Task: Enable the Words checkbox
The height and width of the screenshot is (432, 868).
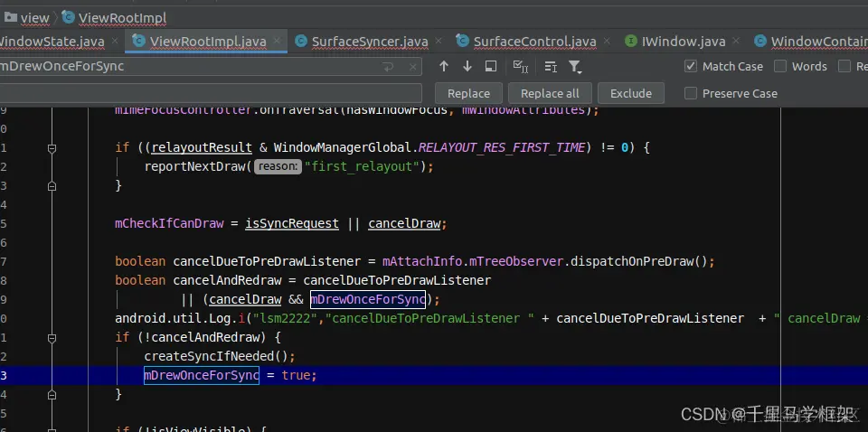Action: coord(780,66)
